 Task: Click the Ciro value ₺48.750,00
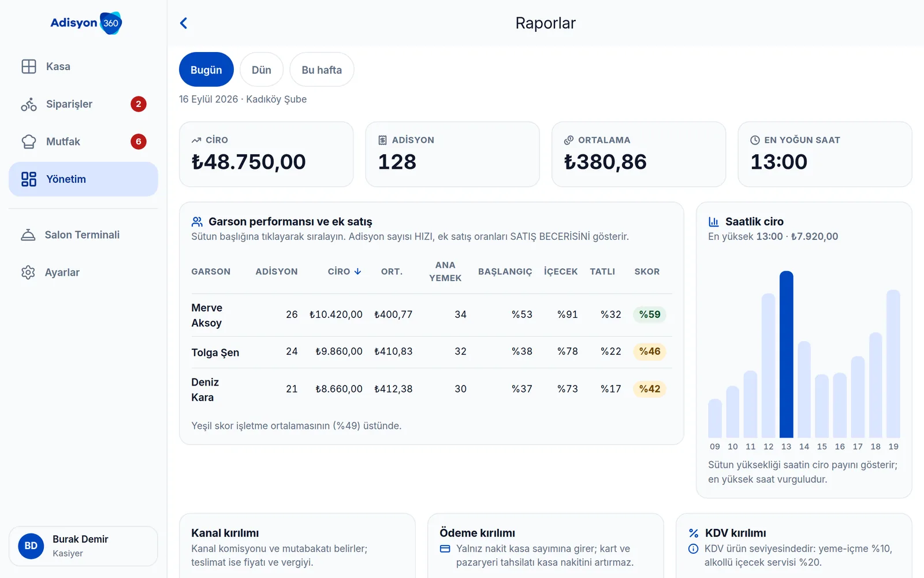249,162
